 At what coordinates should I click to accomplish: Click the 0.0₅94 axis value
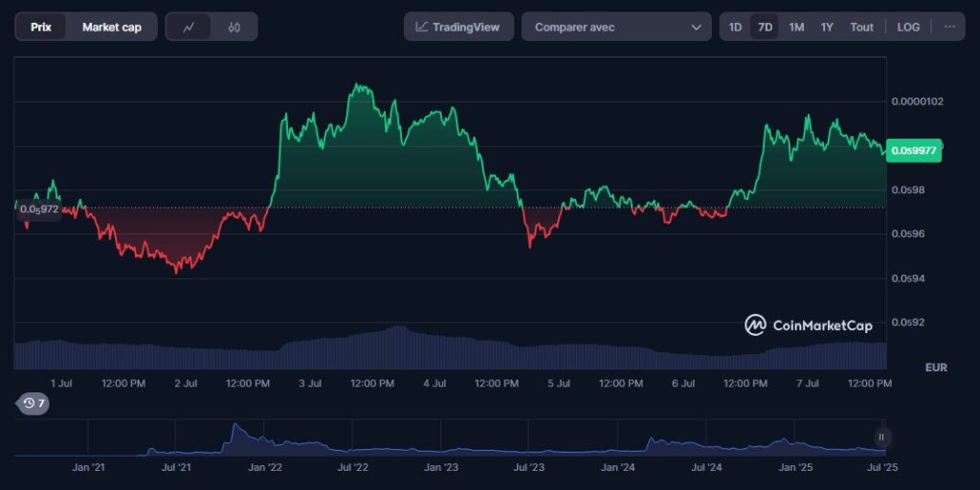(x=909, y=278)
